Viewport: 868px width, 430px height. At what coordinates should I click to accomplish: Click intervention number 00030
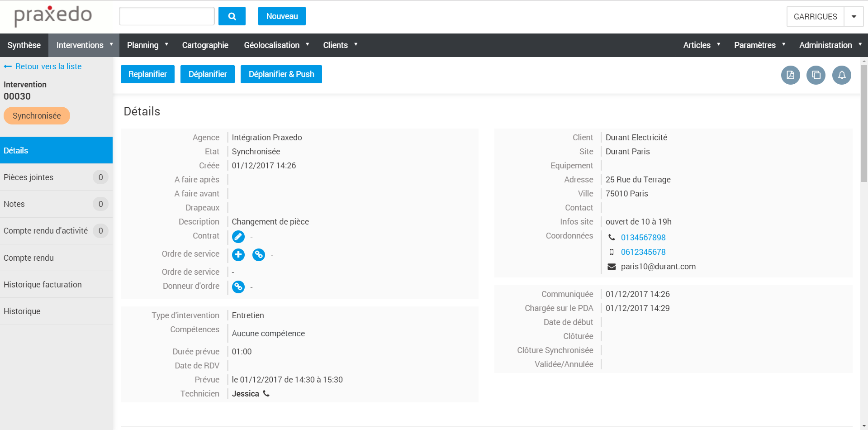[17, 96]
